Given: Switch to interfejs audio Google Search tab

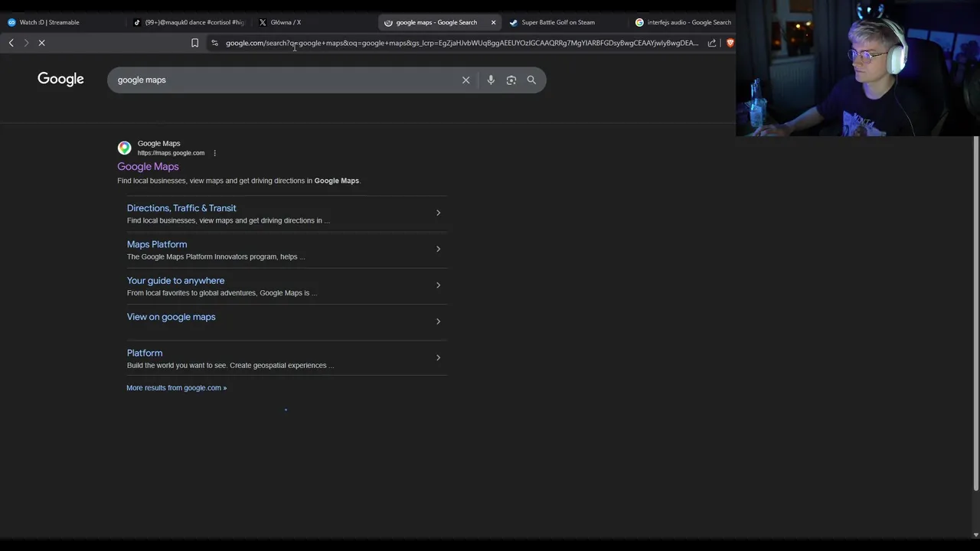Looking at the screenshot, I should 683,22.
